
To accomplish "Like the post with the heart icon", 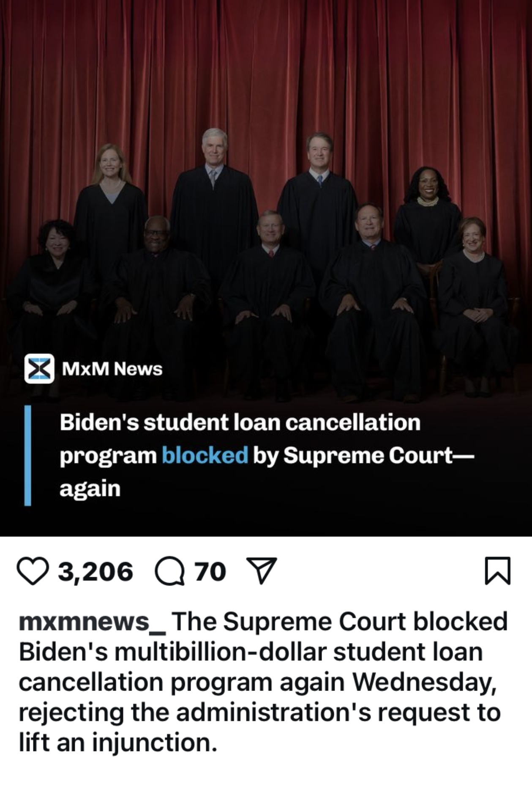I will point(33,572).
